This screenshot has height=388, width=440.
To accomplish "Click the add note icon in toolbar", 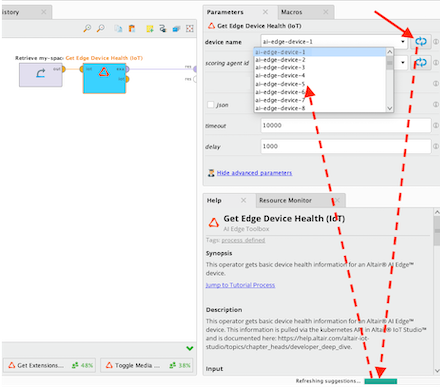I will 150,29.
